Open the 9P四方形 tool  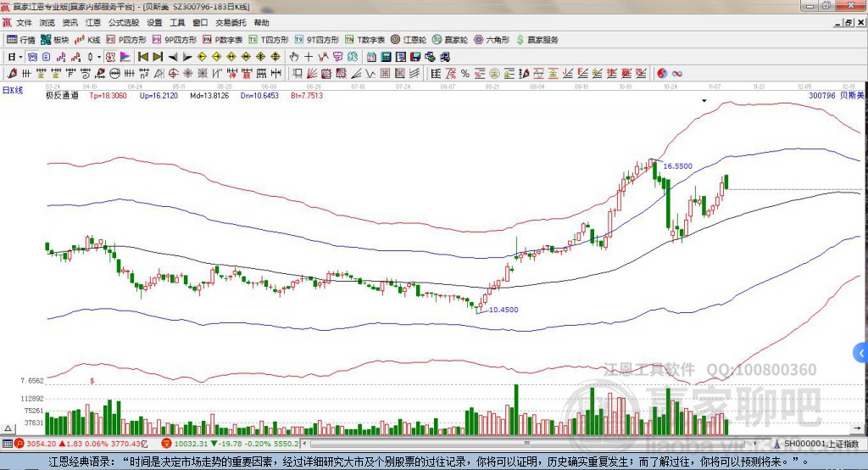click(175, 40)
